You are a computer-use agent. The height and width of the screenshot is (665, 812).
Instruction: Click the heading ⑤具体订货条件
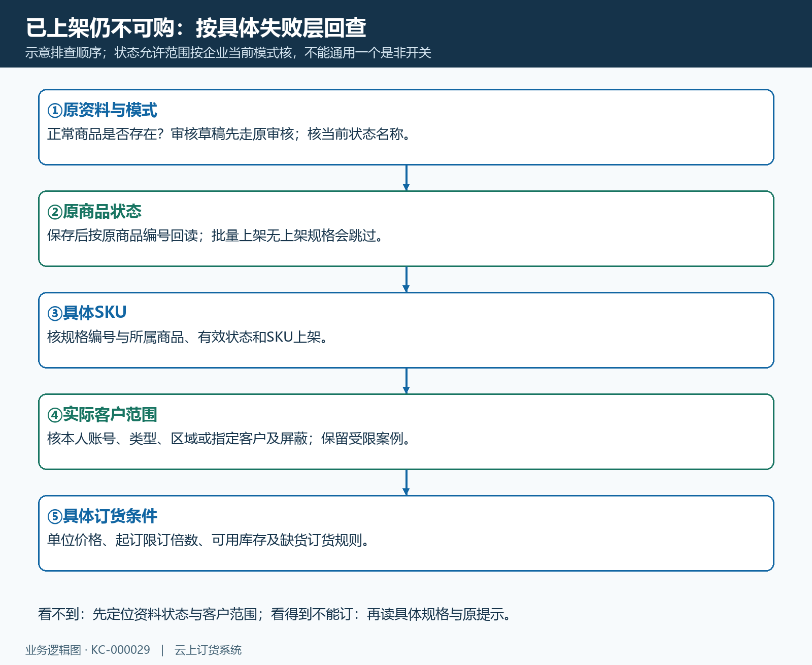click(102, 516)
